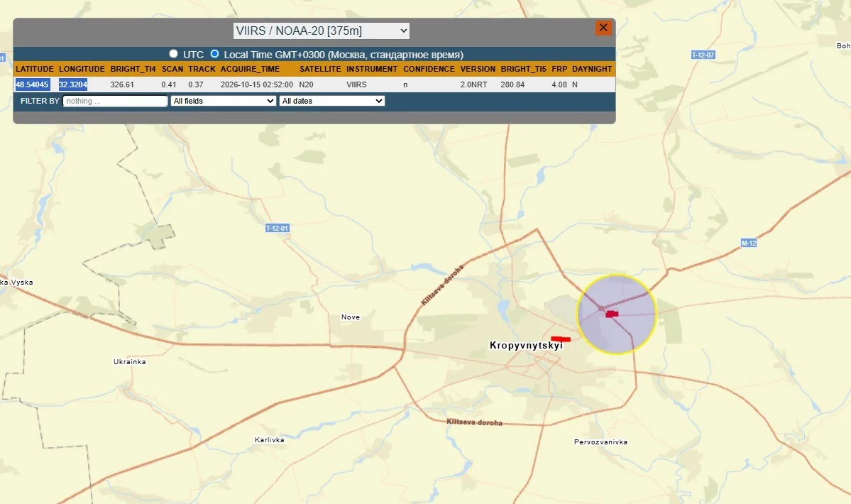Click the red fire marker above Kropyvnytskyi label
851x504 pixels.
[x=561, y=339]
